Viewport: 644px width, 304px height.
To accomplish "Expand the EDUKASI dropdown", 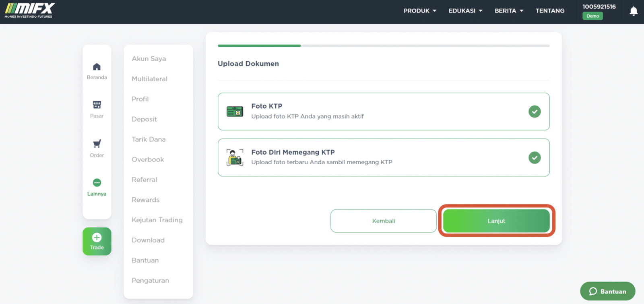I will coord(465,11).
